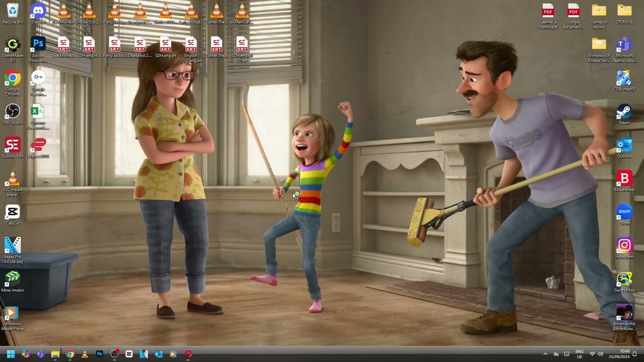644x362 pixels.
Task: Select the Bee.Movie SRT subtitle file
Action: click(63, 47)
